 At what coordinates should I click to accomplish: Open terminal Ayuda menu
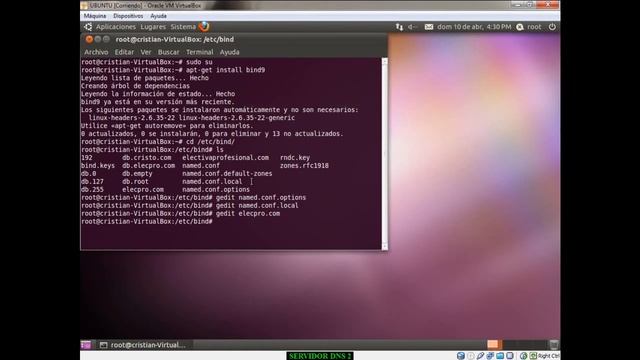pyautogui.click(x=229, y=52)
